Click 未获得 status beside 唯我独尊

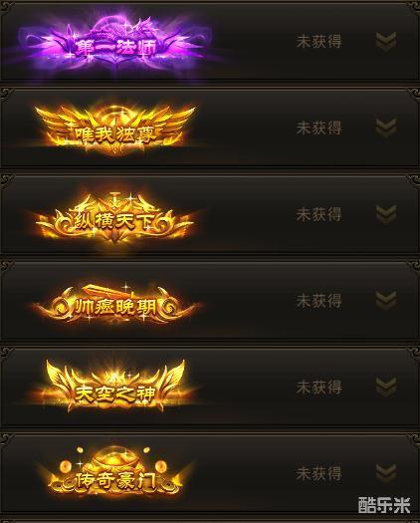click(x=319, y=128)
